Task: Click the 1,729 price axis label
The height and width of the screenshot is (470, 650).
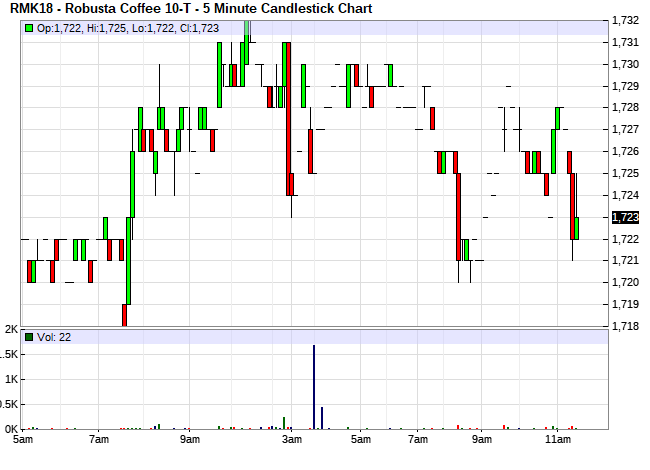Action: (x=626, y=86)
